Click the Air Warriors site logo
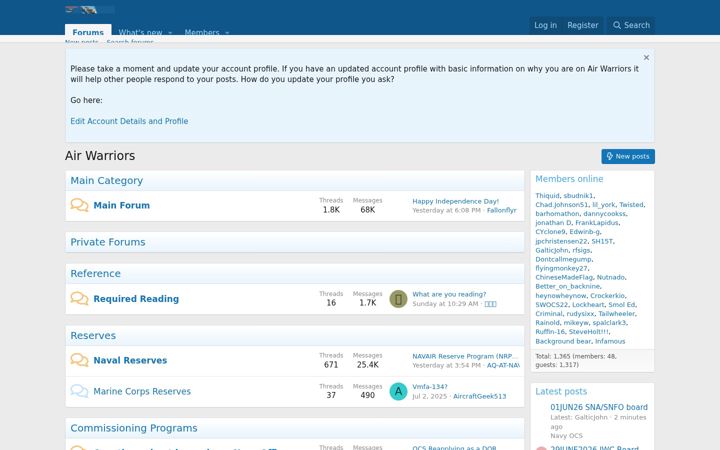 pos(90,10)
